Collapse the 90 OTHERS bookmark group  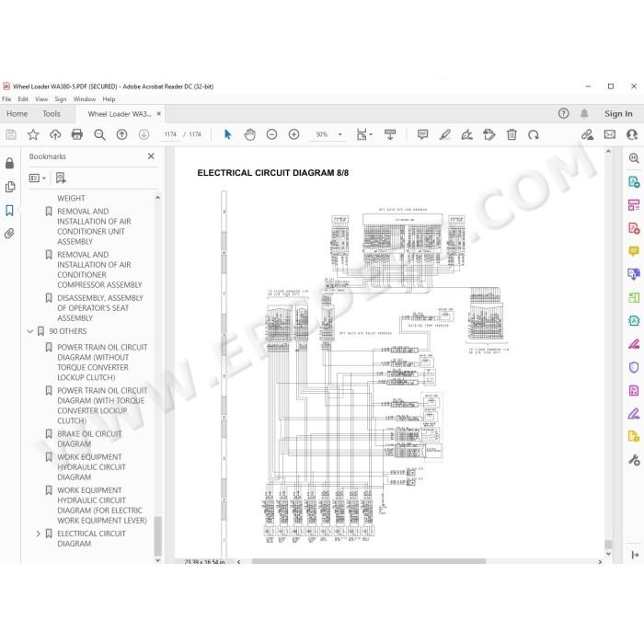point(30,331)
